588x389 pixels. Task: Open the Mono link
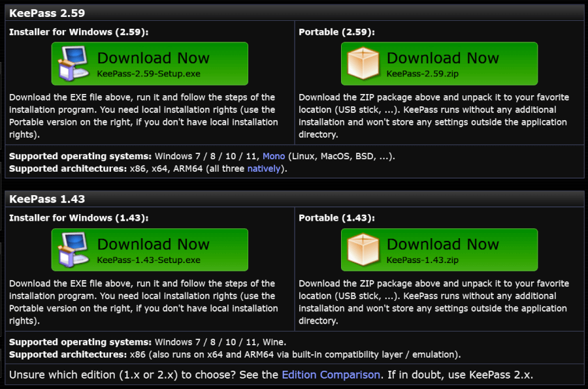point(274,156)
